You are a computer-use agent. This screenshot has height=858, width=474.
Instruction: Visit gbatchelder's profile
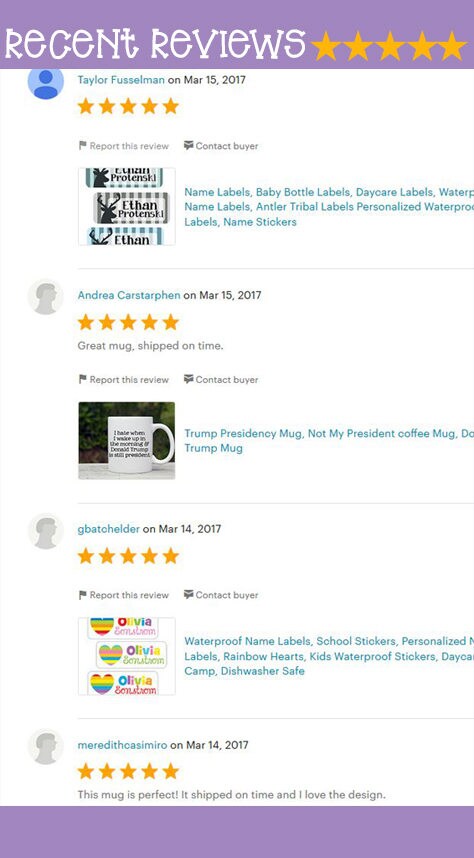click(109, 529)
